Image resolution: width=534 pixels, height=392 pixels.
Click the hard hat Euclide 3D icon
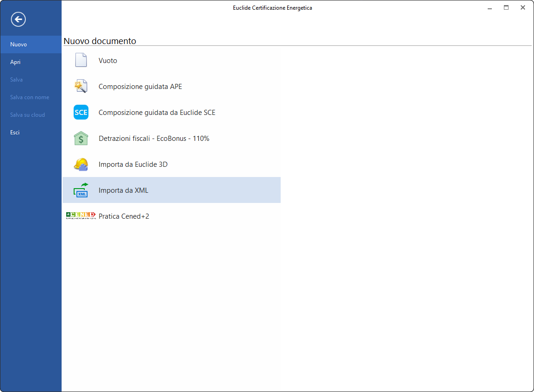click(81, 164)
